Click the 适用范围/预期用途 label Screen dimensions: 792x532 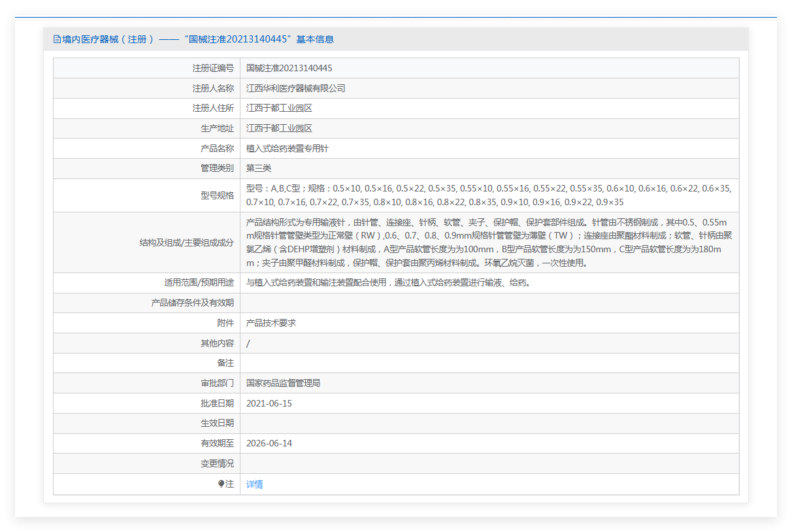[199, 283]
